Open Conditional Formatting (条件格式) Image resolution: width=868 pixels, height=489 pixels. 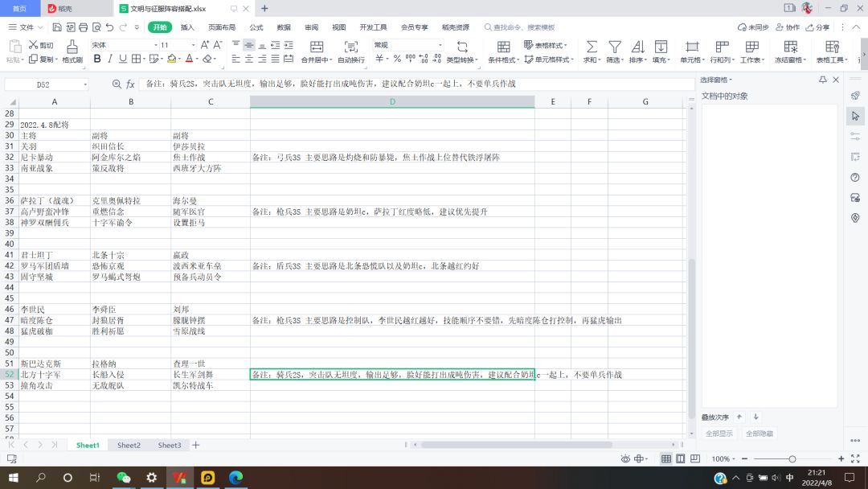(503, 51)
